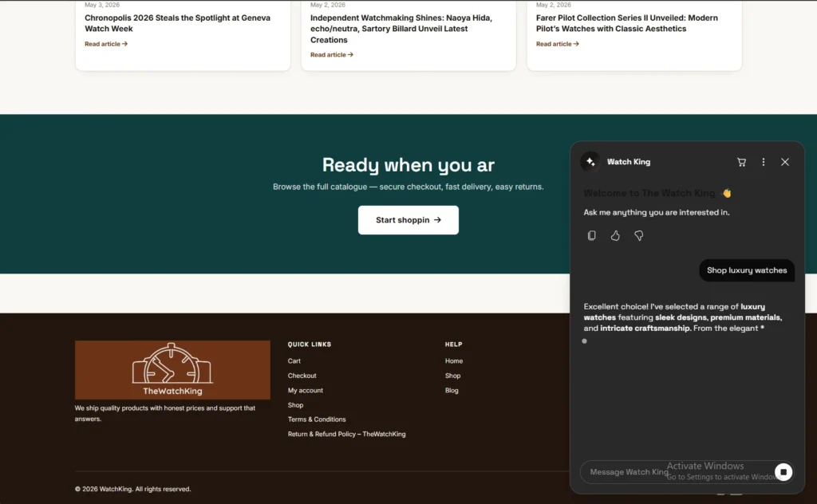The image size is (817, 504).
Task: Go to Home in Help section
Action: pos(454,360)
